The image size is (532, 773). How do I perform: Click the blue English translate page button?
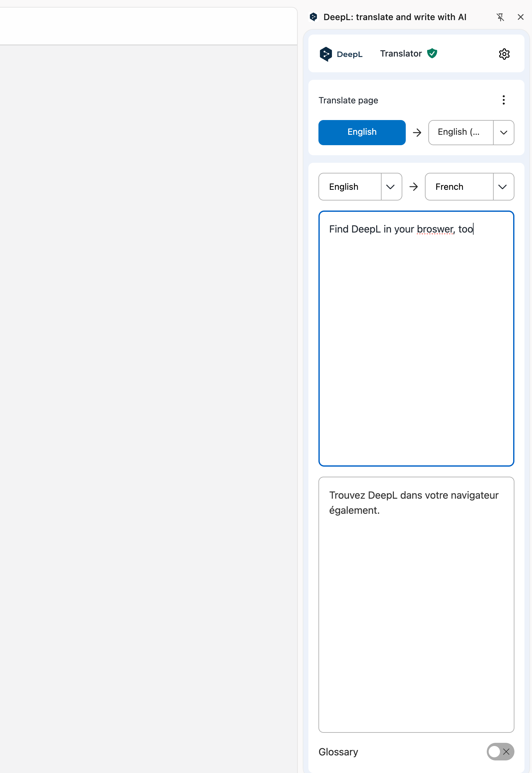362,132
